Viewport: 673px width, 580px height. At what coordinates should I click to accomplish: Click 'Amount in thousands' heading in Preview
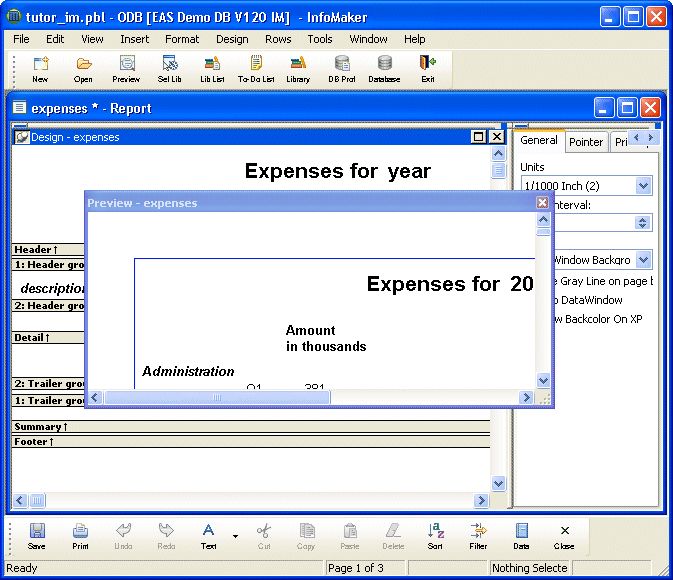tap(326, 338)
